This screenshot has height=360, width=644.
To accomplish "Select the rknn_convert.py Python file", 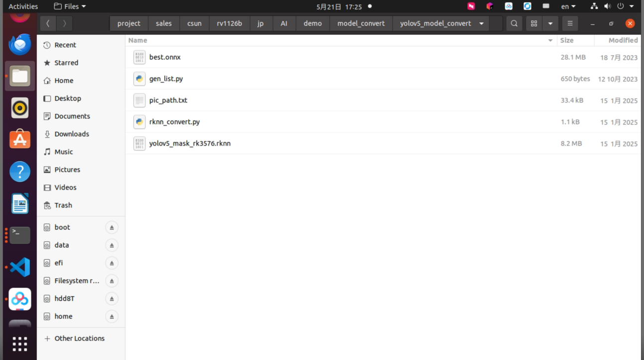I will 174,122.
